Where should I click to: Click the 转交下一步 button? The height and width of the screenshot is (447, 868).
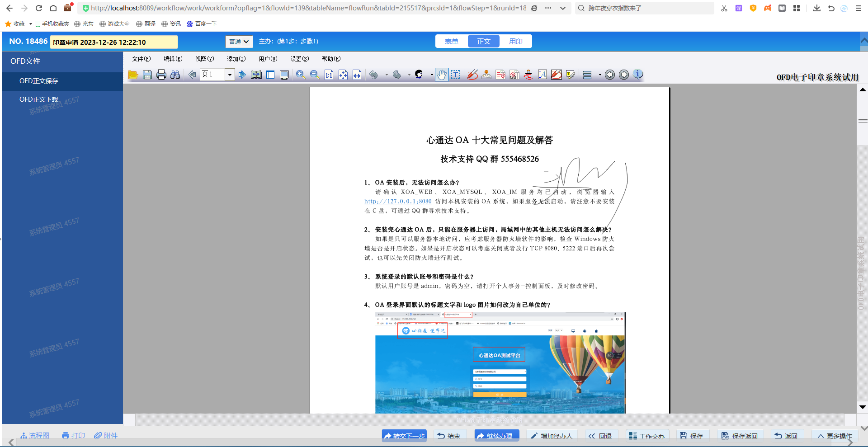point(404,436)
